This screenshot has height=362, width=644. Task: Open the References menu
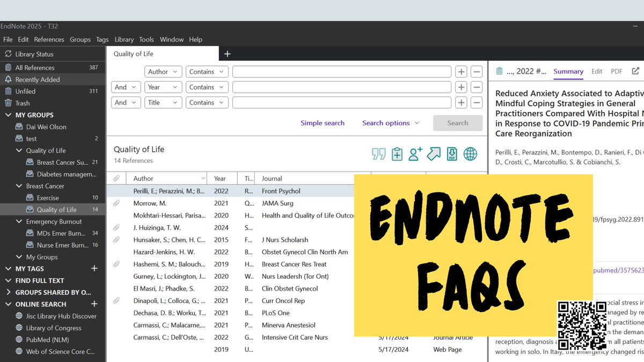pyautogui.click(x=49, y=40)
